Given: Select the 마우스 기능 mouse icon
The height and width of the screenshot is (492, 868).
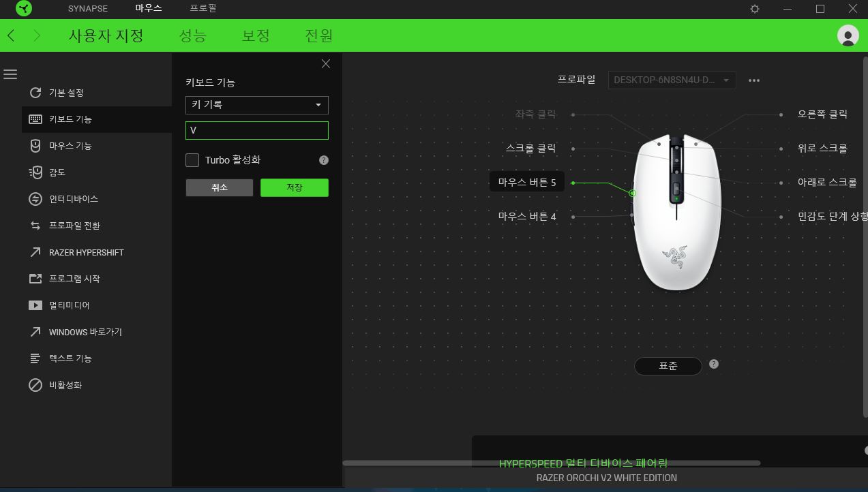Looking at the screenshot, I should (35, 146).
